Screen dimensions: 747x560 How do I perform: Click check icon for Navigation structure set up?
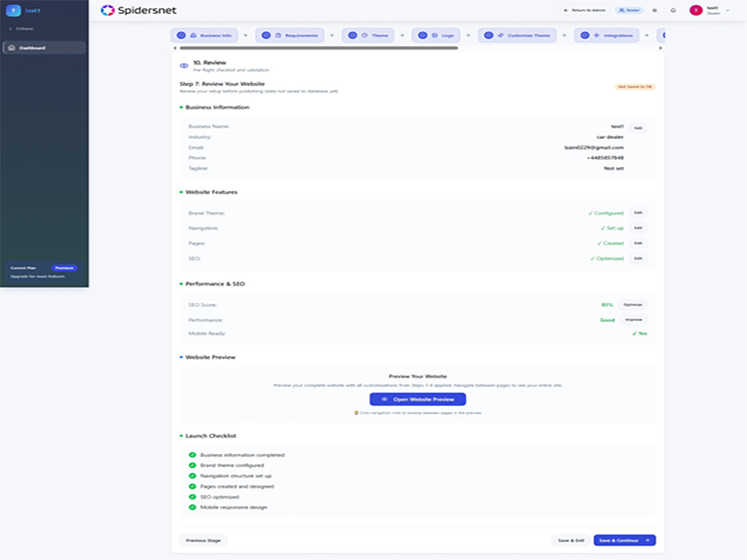tap(193, 476)
